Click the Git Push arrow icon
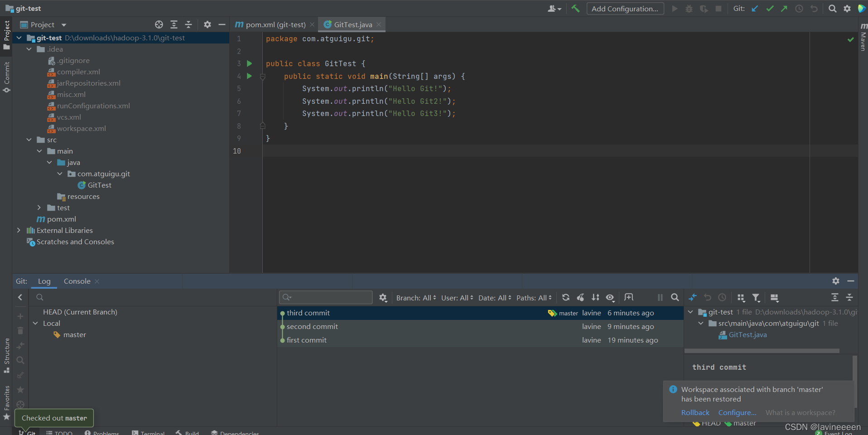The image size is (868, 435). click(x=784, y=9)
